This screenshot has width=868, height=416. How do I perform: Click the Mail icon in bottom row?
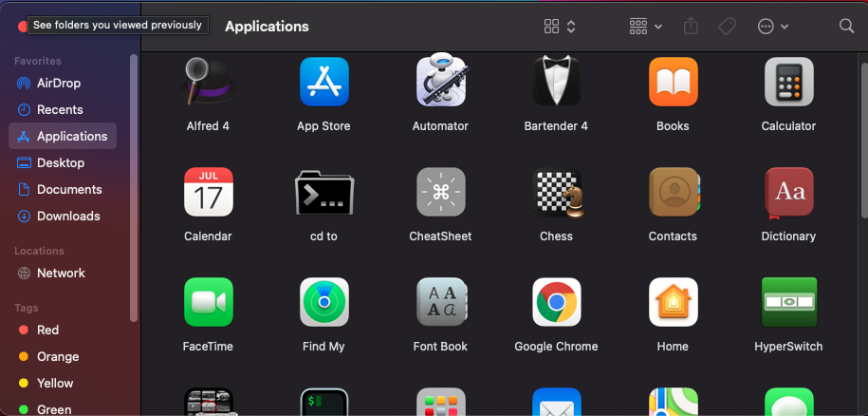[x=556, y=402]
